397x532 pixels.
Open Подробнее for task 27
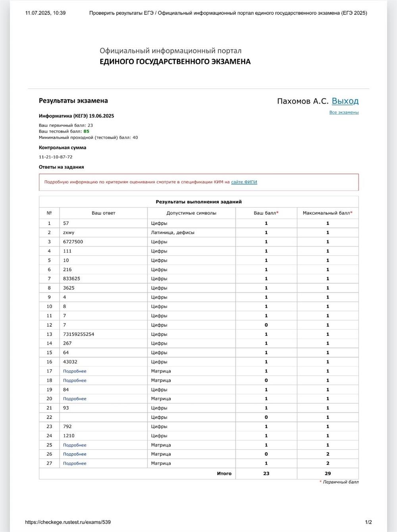75,463
